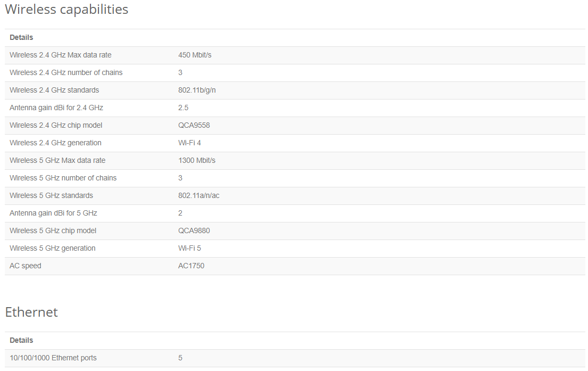Select the 1300 Mbit/s data rate value
The width and height of the screenshot is (588, 371).
[x=196, y=161]
